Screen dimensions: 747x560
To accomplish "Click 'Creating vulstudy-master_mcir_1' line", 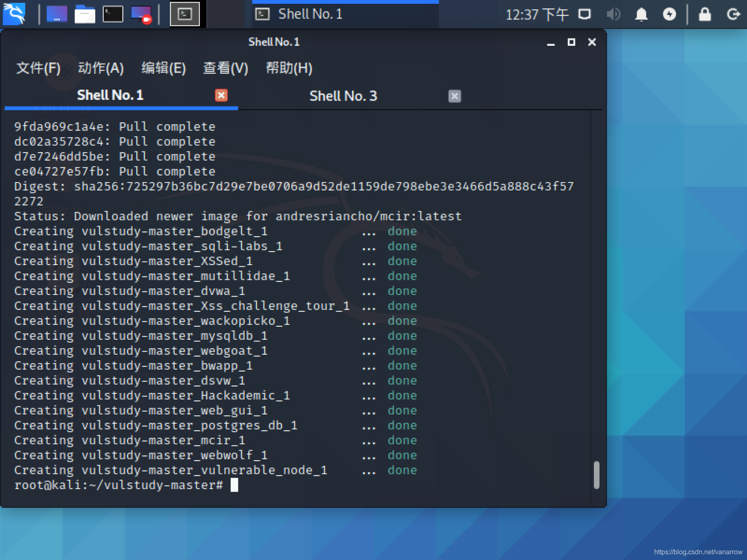I will coord(215,440).
